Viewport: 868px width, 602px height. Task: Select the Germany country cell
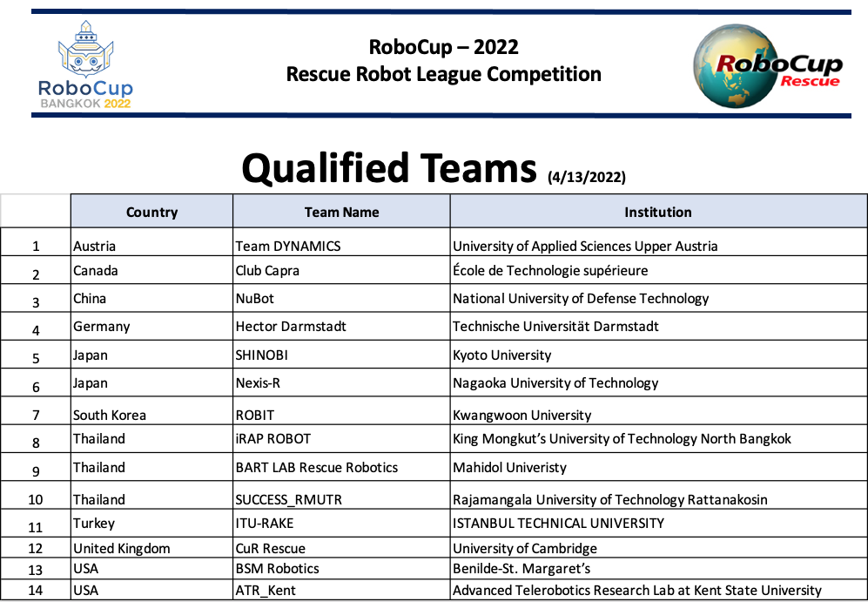(151, 326)
